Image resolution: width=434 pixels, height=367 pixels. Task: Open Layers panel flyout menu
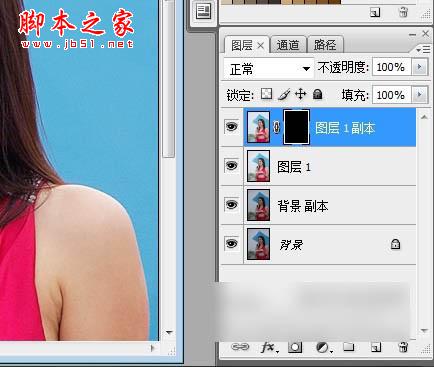pyautogui.click(x=423, y=50)
